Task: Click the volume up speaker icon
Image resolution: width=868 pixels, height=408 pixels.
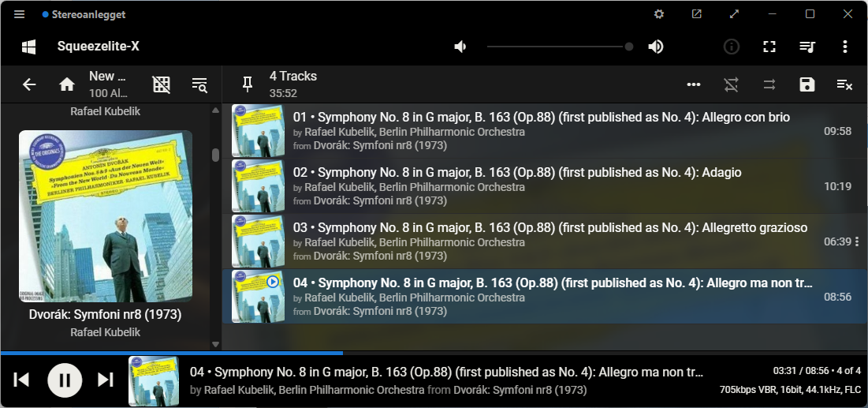Action: coord(655,47)
